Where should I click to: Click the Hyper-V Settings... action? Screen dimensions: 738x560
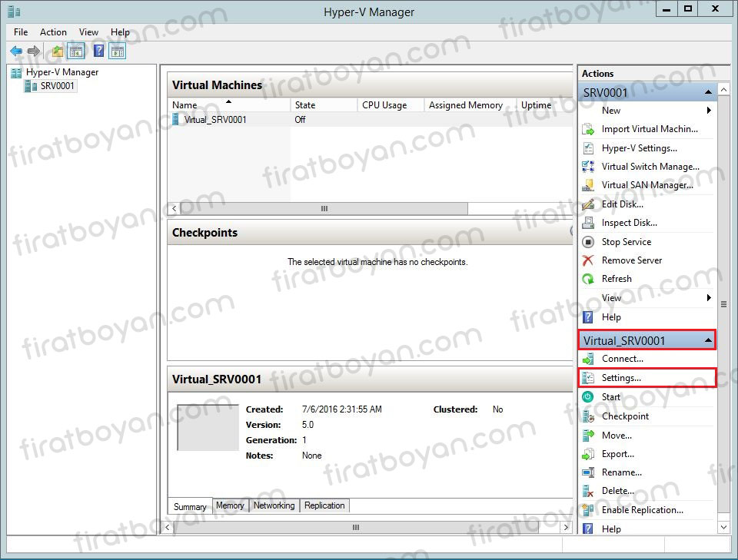click(x=639, y=148)
